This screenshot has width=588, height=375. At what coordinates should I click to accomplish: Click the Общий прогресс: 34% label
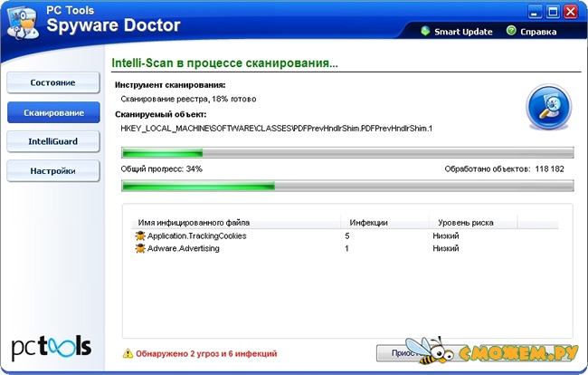pos(162,168)
